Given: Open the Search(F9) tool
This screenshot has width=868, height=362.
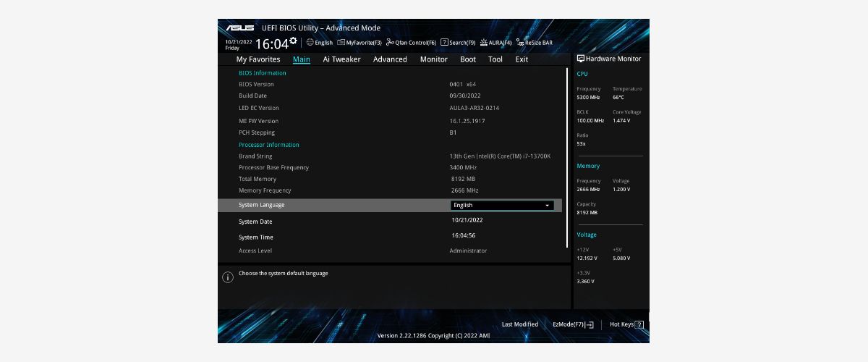Looking at the screenshot, I should pos(458,43).
